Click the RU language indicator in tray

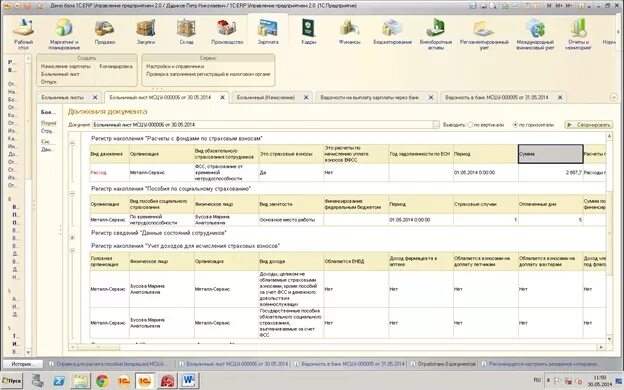point(537,380)
